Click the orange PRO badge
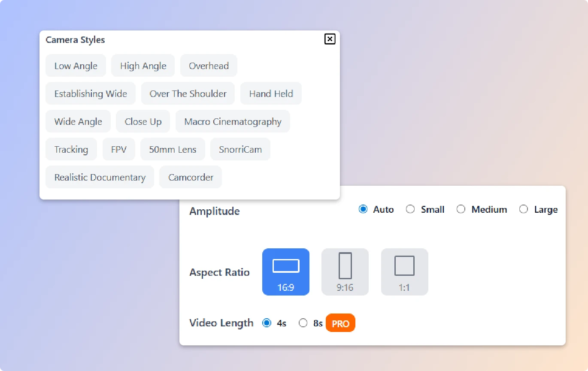Viewport: 588px width, 371px height. (x=341, y=323)
